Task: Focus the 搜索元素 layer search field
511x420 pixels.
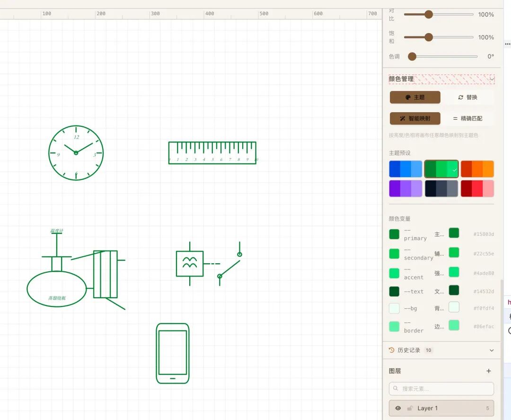Action: click(x=441, y=389)
